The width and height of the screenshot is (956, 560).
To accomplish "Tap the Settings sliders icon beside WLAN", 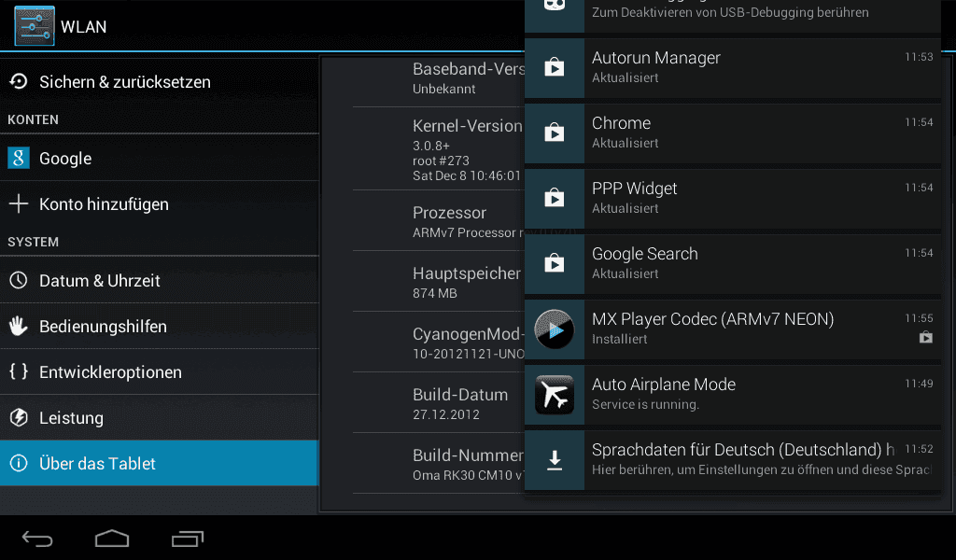I will pos(35,26).
